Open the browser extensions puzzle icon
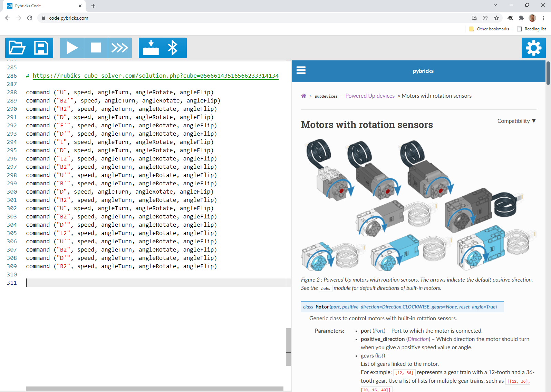Viewport: 551px width, 392px height. [521, 18]
